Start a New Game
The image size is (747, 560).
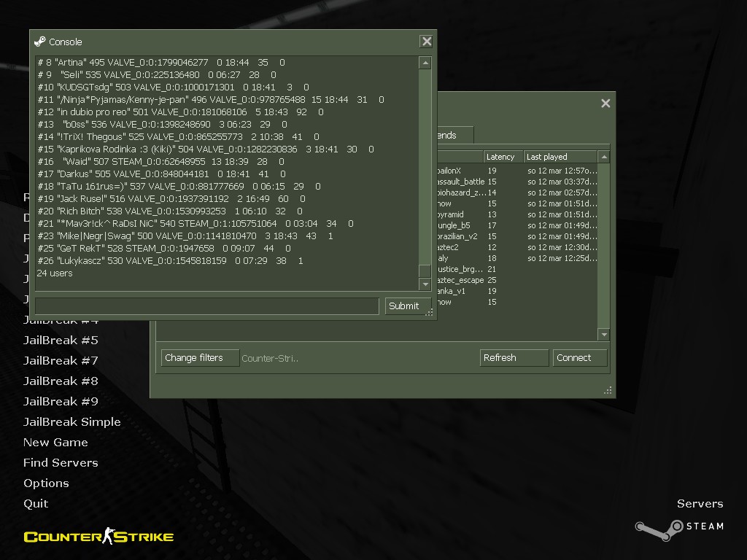55,443
